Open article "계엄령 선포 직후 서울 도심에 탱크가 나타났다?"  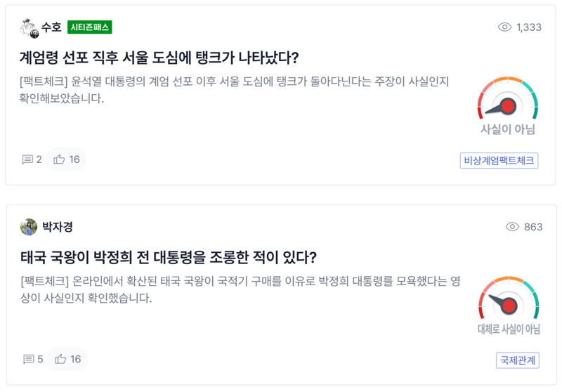pos(159,57)
